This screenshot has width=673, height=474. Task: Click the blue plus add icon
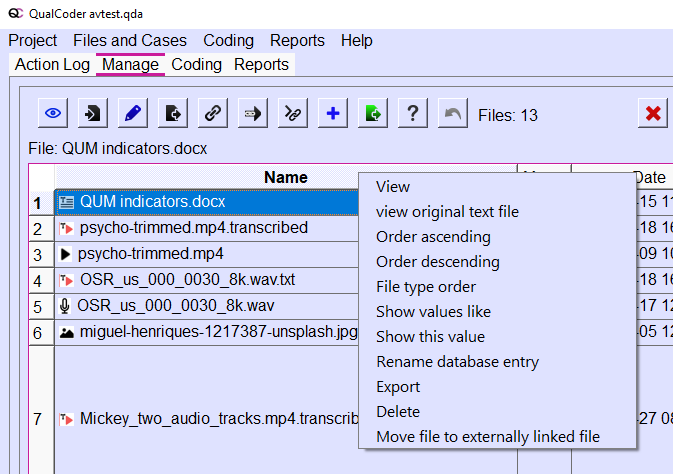click(333, 113)
